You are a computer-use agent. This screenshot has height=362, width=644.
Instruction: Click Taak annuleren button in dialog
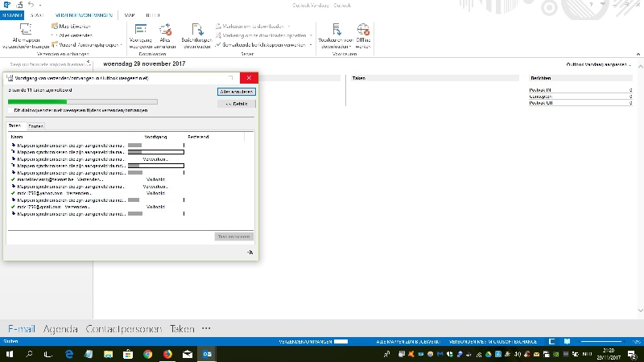(233, 237)
